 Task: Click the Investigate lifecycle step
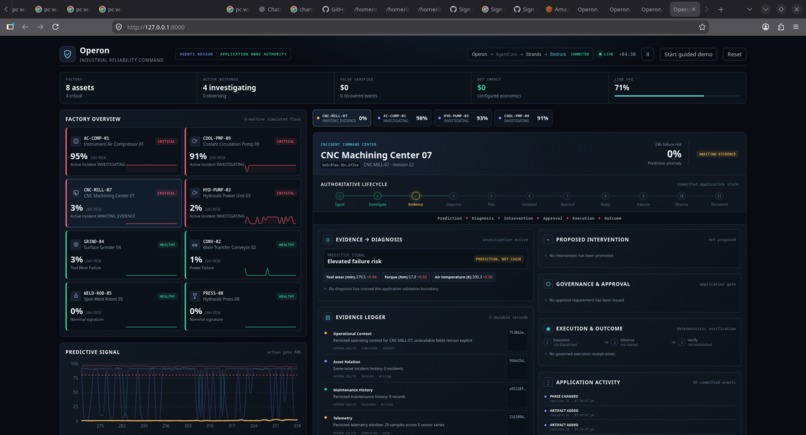tap(377, 199)
